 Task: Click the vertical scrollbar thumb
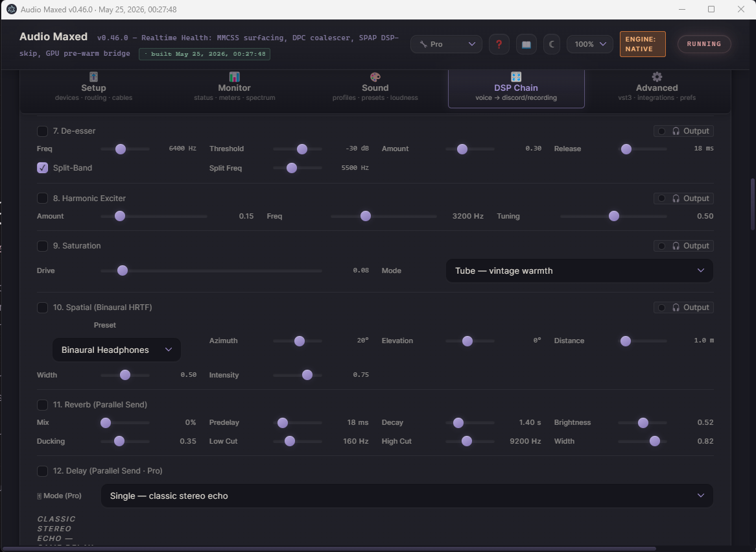(x=753, y=204)
